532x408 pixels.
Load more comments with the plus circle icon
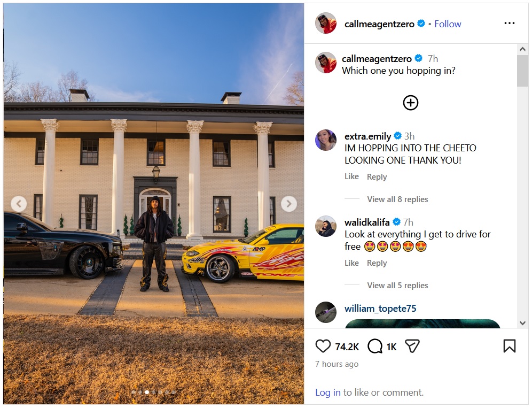coord(411,103)
